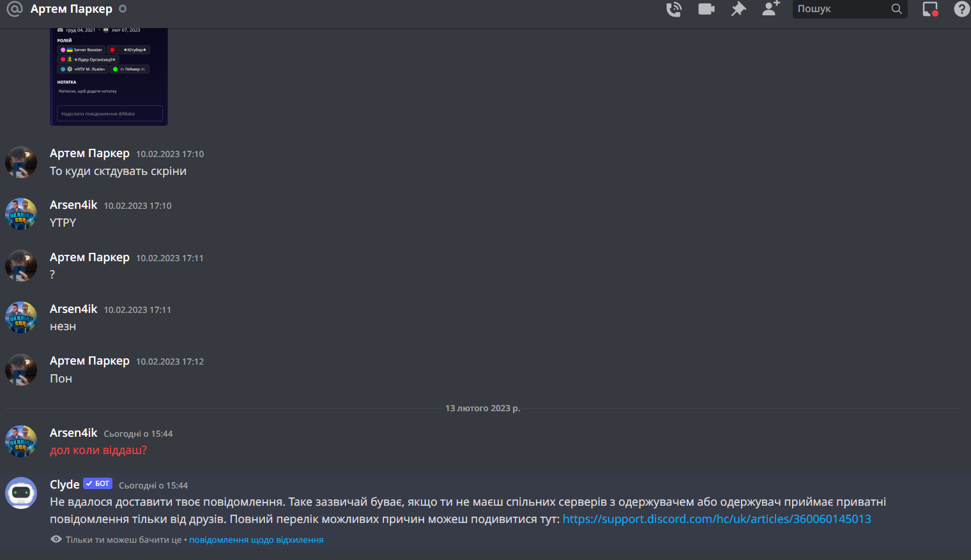The image size is (971, 560).
Task: Click Arsen4ik avatar next to the red message
Action: [21, 441]
